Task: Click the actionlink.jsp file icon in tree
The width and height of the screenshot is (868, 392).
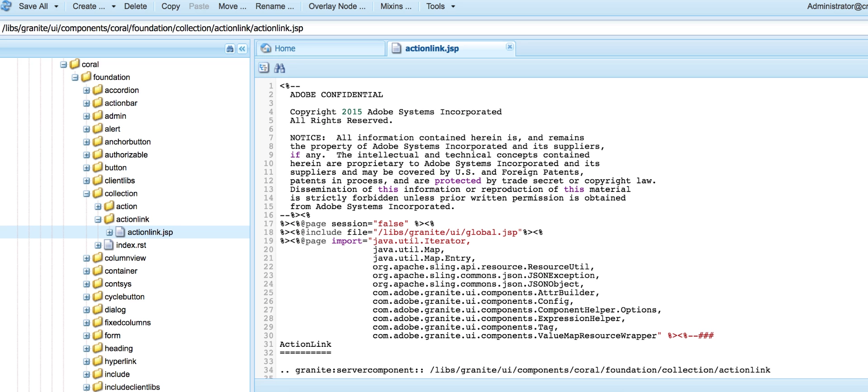Action: 120,232
